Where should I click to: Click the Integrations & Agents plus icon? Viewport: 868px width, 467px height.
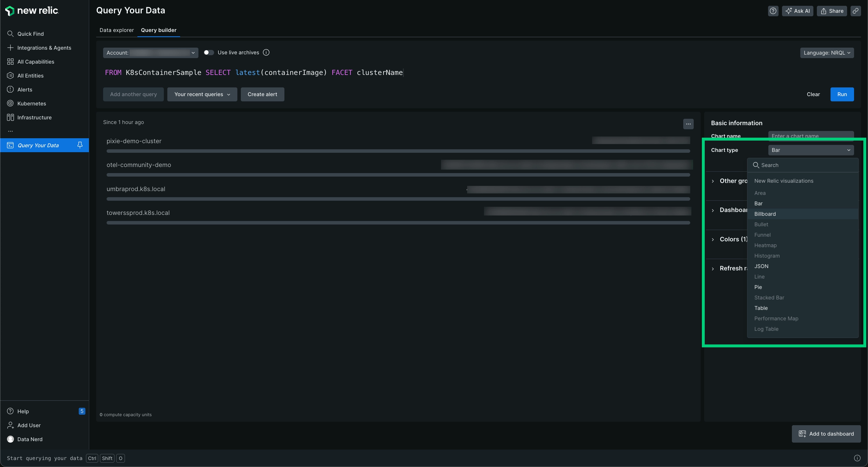[x=10, y=48]
